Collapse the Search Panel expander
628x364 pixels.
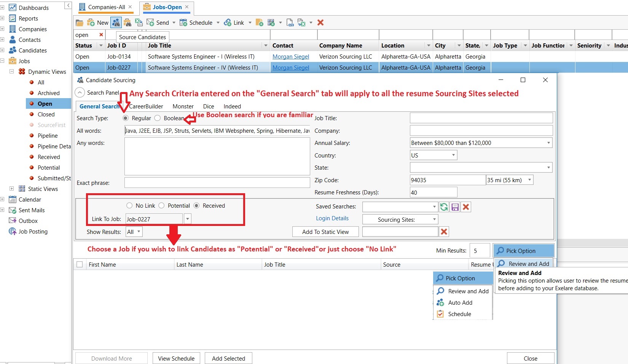(80, 92)
